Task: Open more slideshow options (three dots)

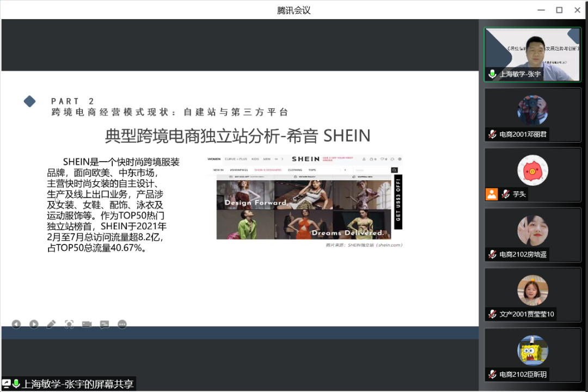Action: [x=122, y=324]
